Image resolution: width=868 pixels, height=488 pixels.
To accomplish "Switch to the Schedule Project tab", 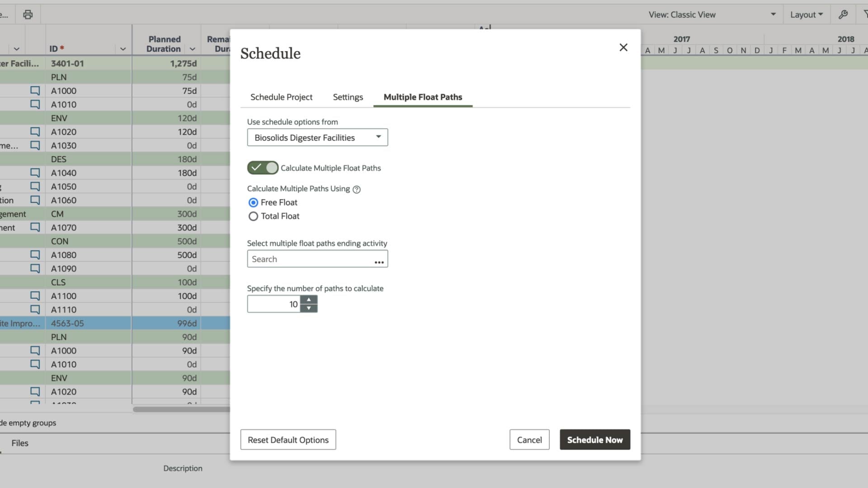I will [281, 97].
